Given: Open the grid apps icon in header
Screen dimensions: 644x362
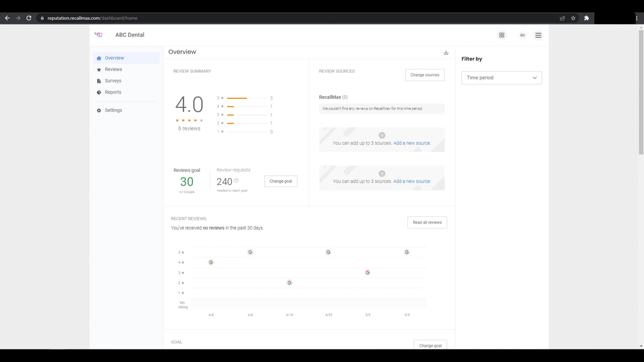Looking at the screenshot, I should [502, 35].
